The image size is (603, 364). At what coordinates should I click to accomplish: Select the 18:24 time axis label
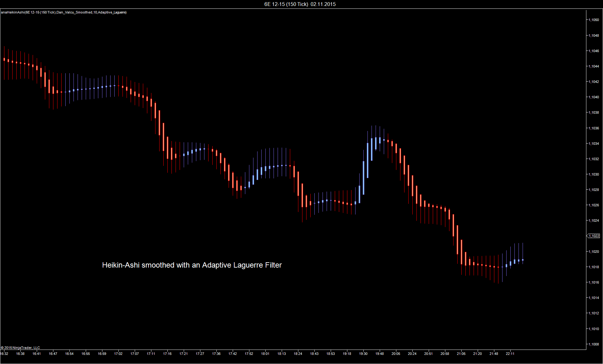[x=298, y=354]
